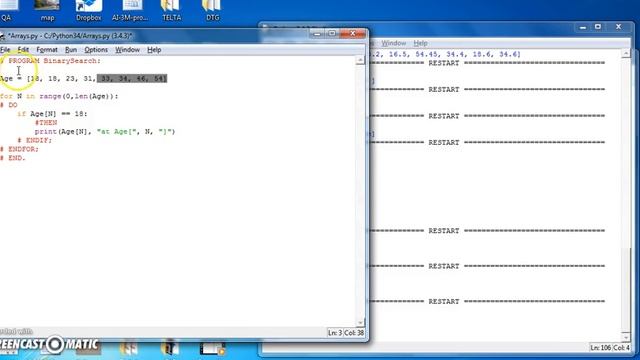The image size is (640, 360).
Task: Maximize the Python Shell window
Action: (598, 27)
